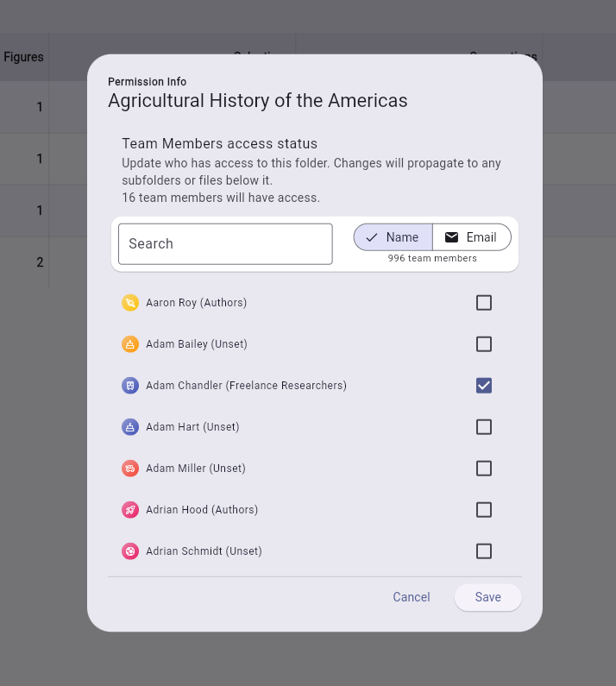Image resolution: width=616 pixels, height=686 pixels.
Task: Click Adam Miller's red avatar icon
Action: click(x=130, y=469)
